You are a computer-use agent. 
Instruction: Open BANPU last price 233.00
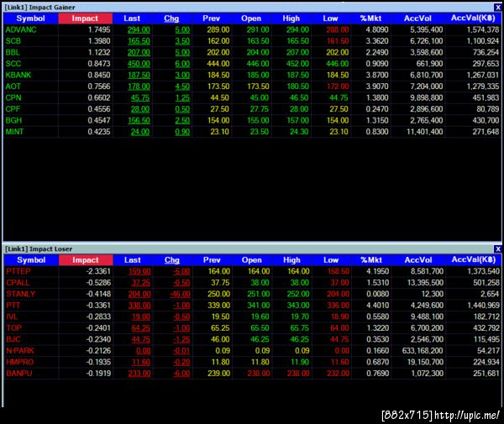click(139, 374)
